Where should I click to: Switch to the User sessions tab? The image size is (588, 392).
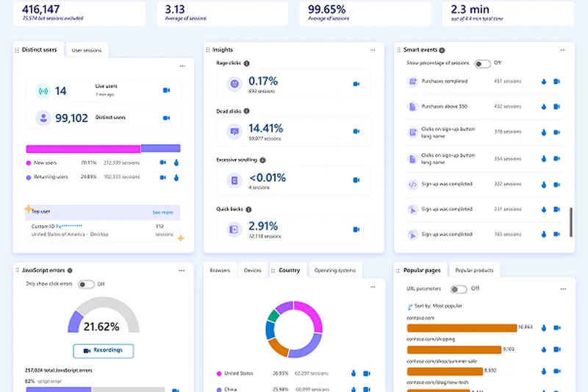coord(87,50)
